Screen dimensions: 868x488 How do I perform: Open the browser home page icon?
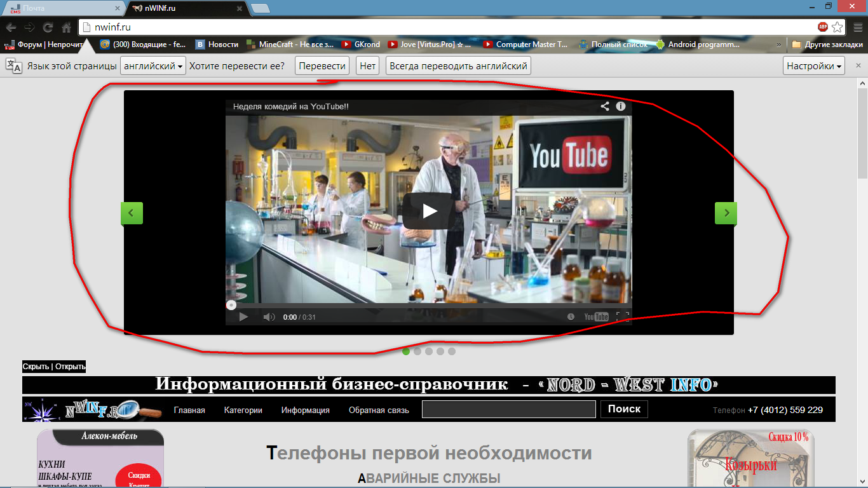click(66, 27)
